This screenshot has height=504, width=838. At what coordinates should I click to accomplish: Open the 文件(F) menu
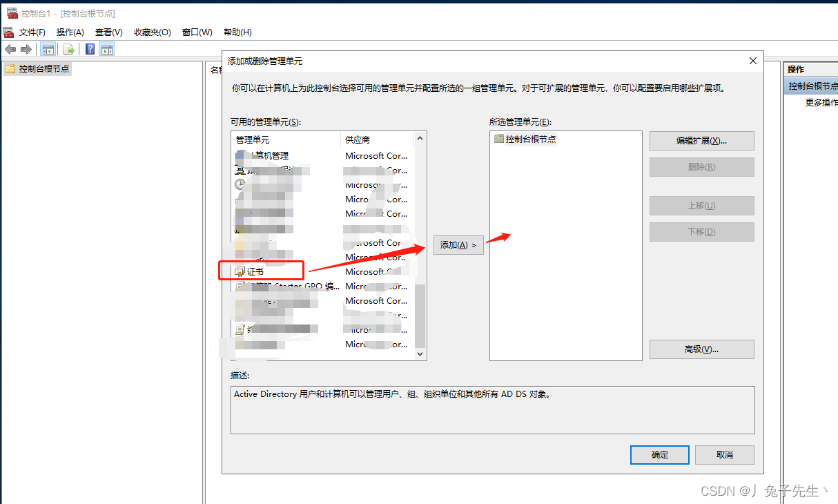coord(32,32)
